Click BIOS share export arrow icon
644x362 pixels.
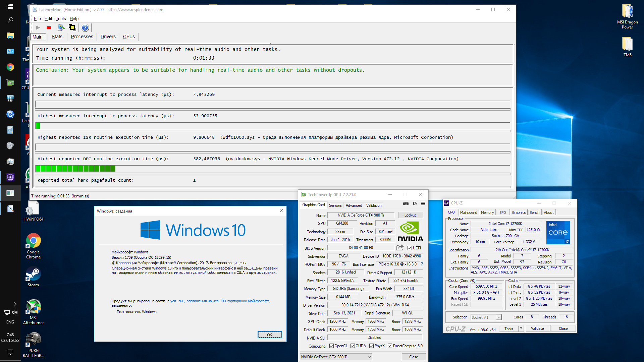[x=400, y=248]
